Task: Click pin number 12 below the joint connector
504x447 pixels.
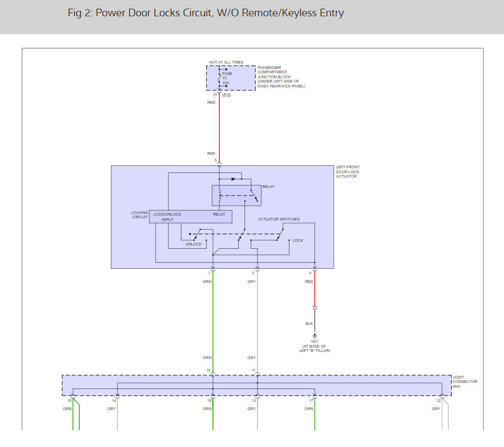Action: coord(438,401)
